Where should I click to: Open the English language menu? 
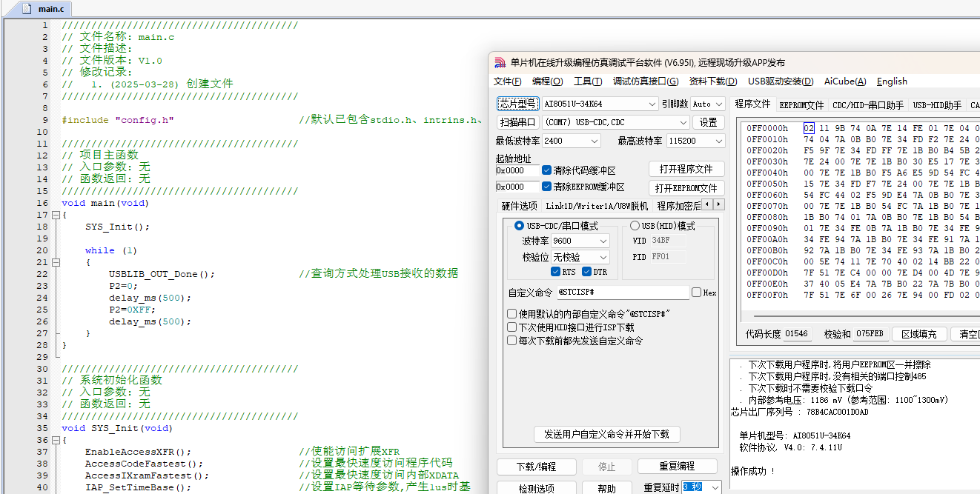tap(892, 81)
